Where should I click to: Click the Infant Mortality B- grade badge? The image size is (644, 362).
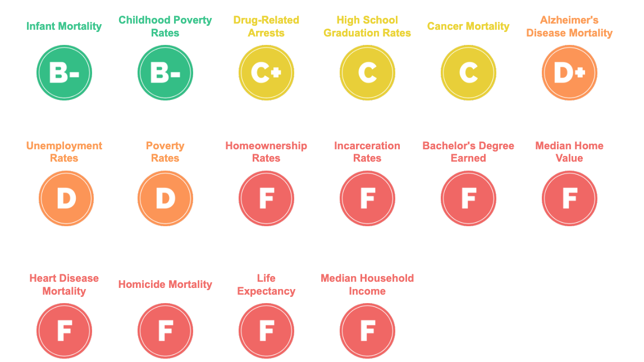(x=64, y=73)
